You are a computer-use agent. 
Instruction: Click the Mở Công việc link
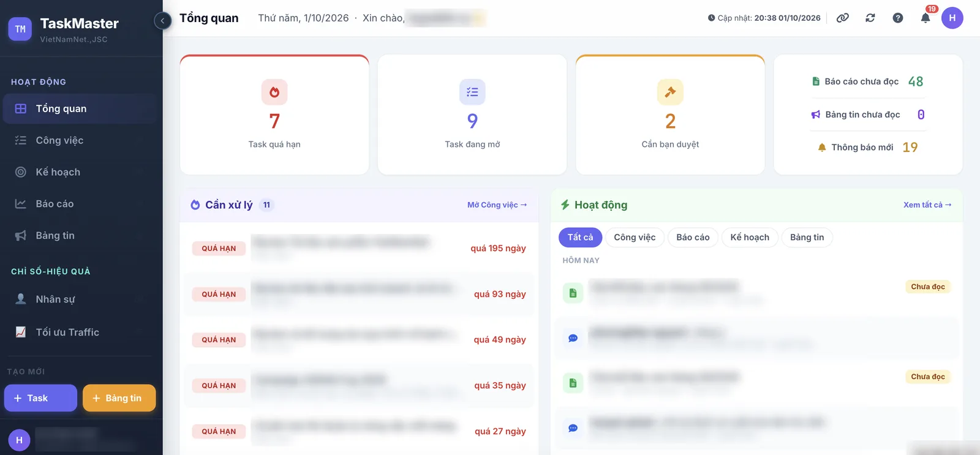tap(497, 205)
